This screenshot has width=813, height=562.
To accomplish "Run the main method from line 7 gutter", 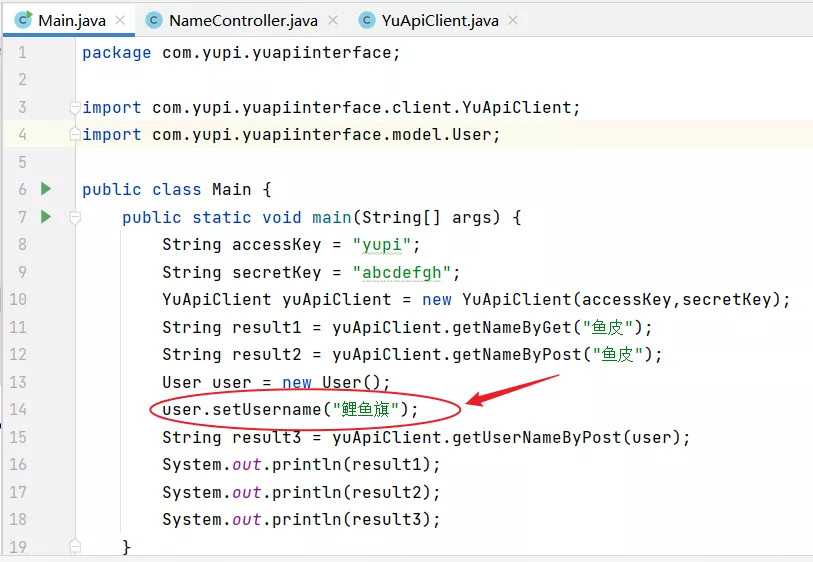I will point(46,216).
